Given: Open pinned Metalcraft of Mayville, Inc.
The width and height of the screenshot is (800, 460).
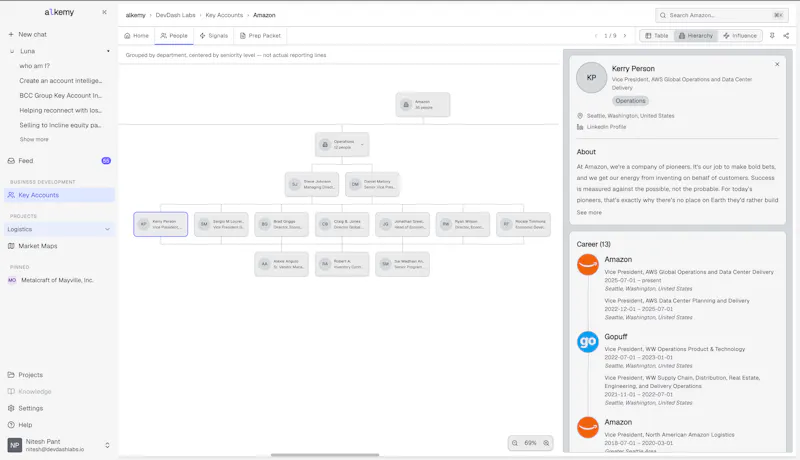Looking at the screenshot, I should coord(57,280).
